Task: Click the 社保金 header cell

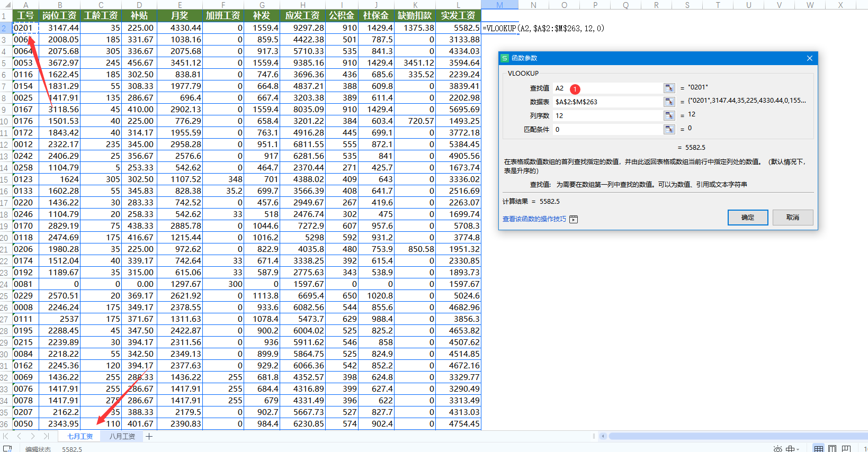Action: click(x=376, y=16)
